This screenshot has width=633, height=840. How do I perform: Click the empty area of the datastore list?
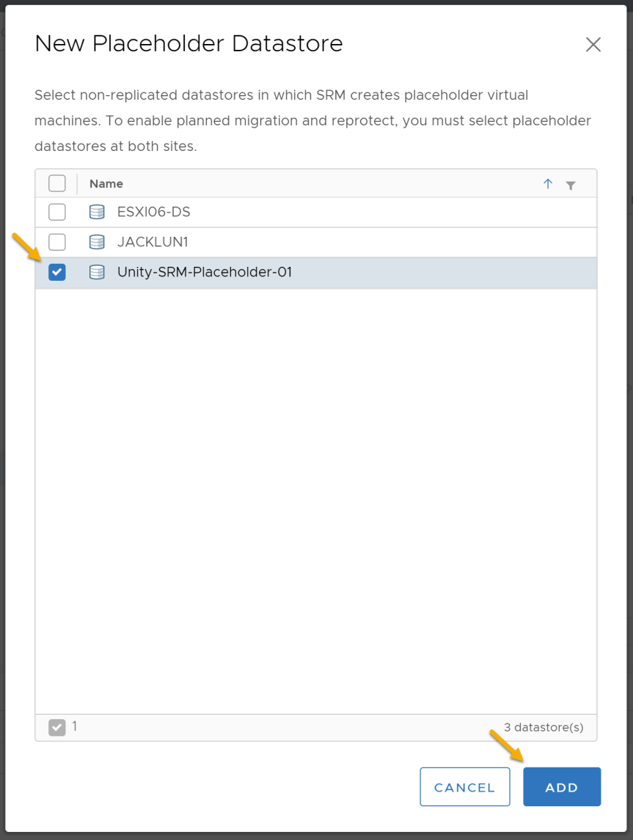click(315, 501)
